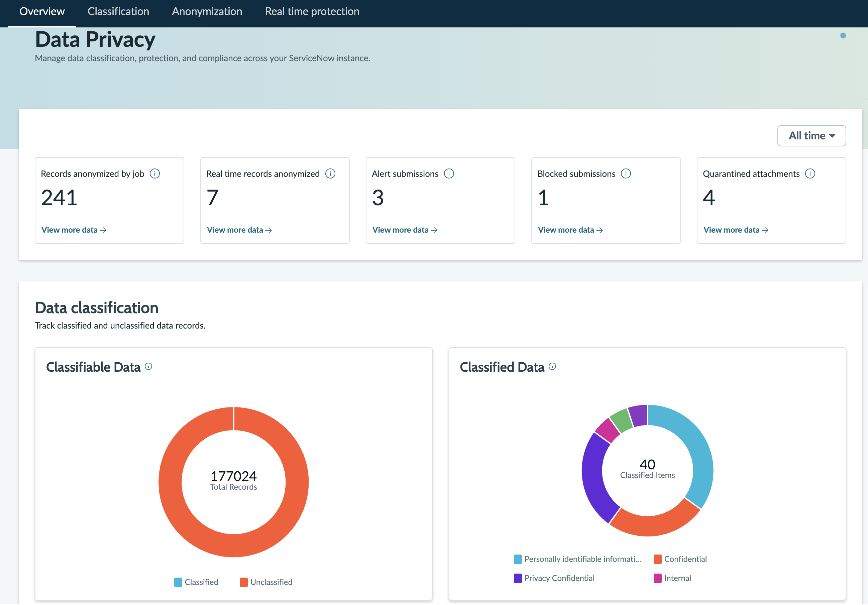Viewport: 868px width, 605px height.
Task: Show info for Real time records anonymized
Action: pos(330,174)
